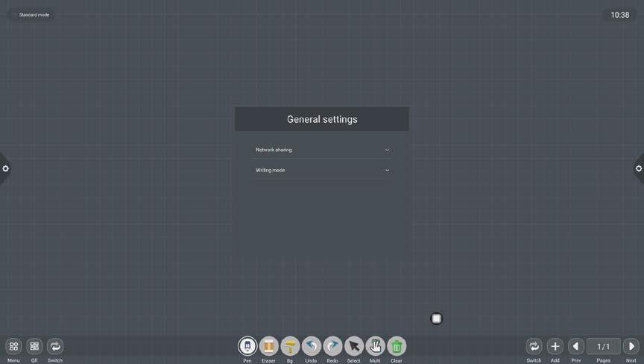Go to the previous page
644x364 pixels.
(575, 346)
